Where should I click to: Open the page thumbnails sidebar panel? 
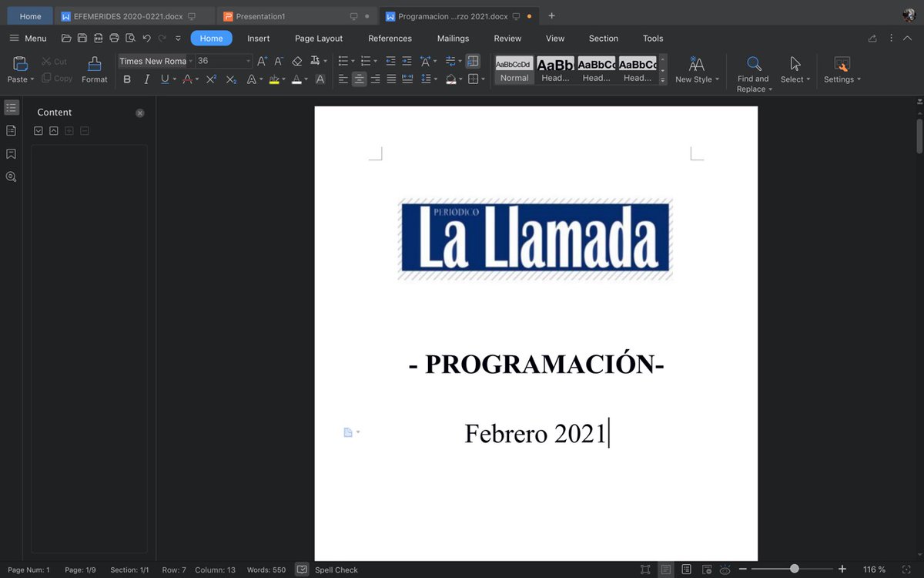pos(11,130)
